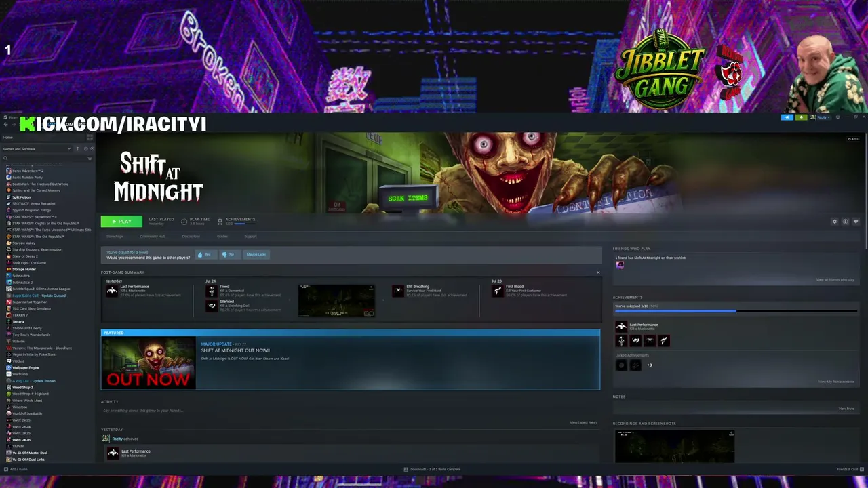This screenshot has width=868, height=488.
Task: Click the Last Performance achievement icon in summary
Action: (112, 291)
